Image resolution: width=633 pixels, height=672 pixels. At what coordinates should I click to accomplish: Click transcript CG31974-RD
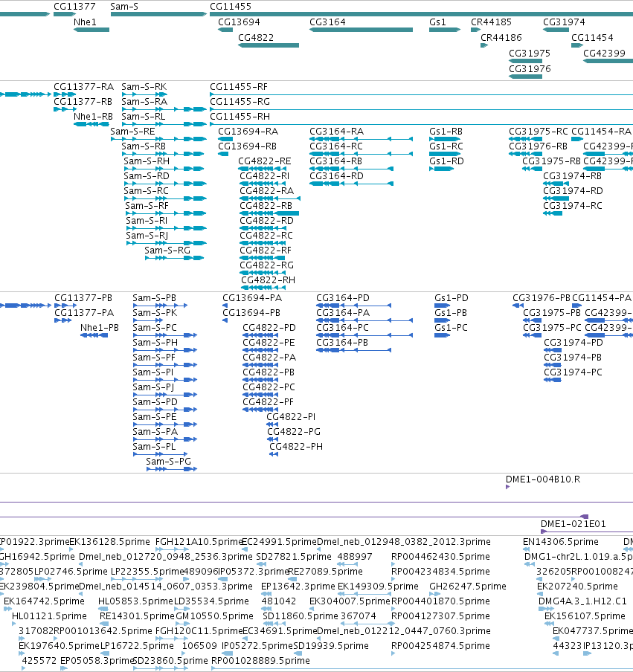[573, 191]
